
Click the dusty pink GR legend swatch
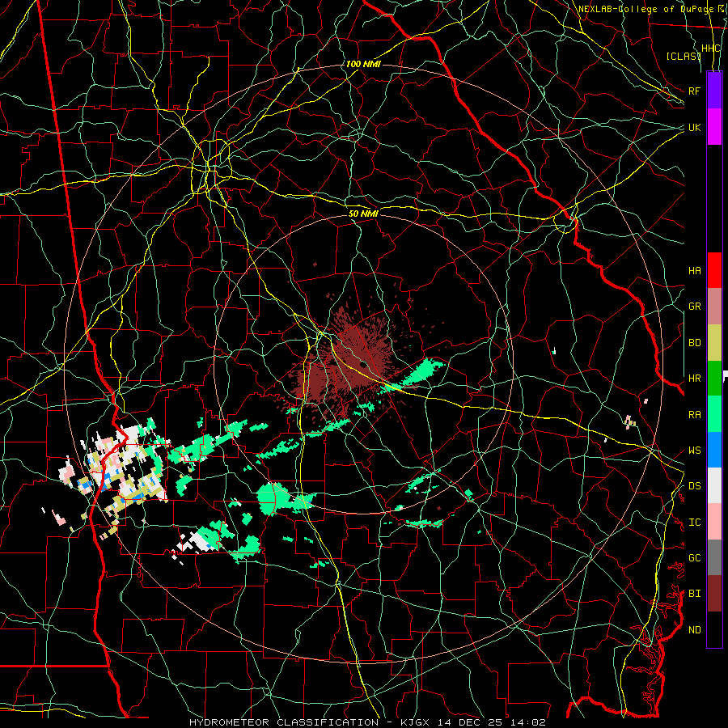pos(714,306)
